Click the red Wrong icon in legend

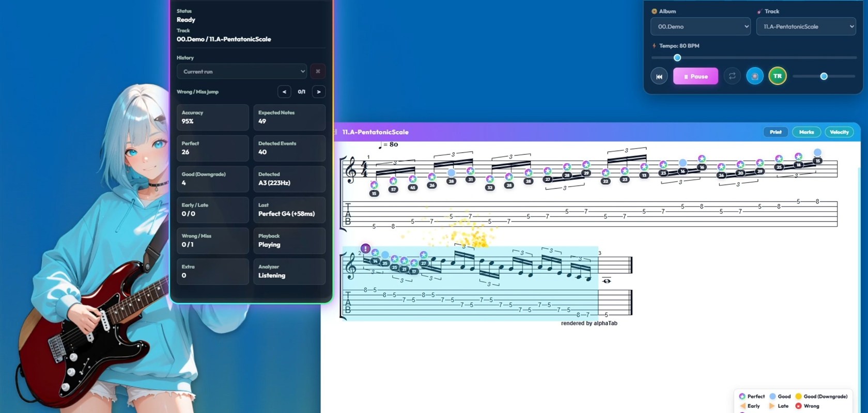coord(798,406)
